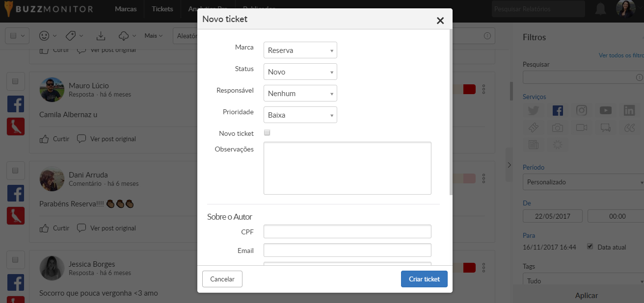Open the Marca dropdown showing Reserva
Viewport: 644px width, 303px height.
click(x=300, y=50)
